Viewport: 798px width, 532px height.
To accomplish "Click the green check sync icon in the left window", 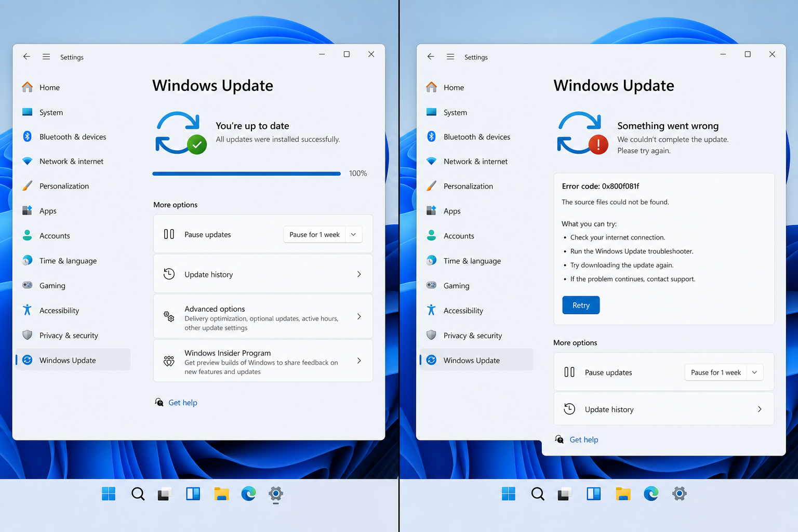I will 180,133.
